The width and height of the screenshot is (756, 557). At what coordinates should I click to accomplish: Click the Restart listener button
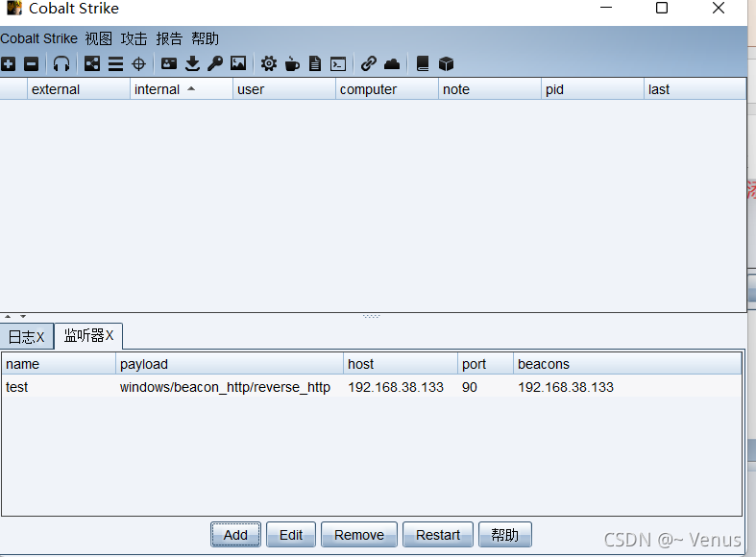coord(438,535)
